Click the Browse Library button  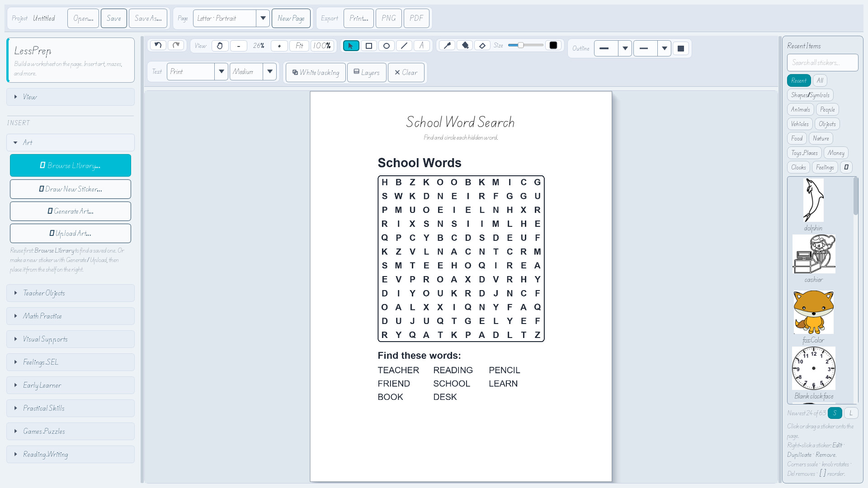[x=71, y=165]
